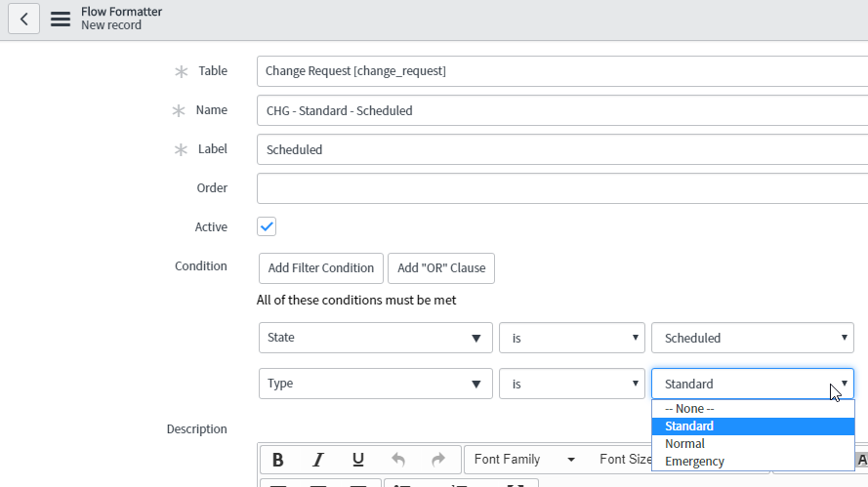Toggle underline formatting in description editor
The image size is (868, 487).
357,460
